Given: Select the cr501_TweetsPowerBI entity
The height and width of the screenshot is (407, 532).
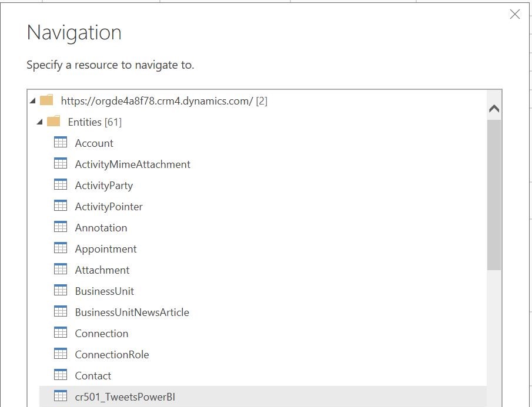Looking at the screenshot, I should (263, 396).
